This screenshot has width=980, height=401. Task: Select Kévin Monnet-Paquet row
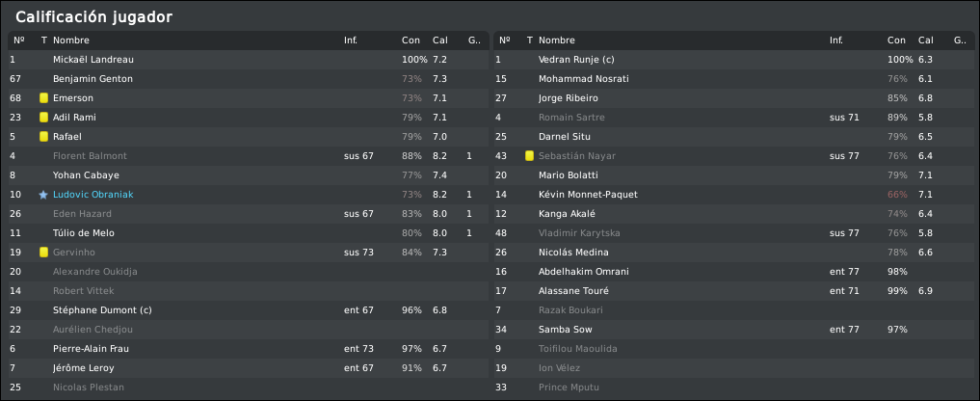tap(733, 195)
